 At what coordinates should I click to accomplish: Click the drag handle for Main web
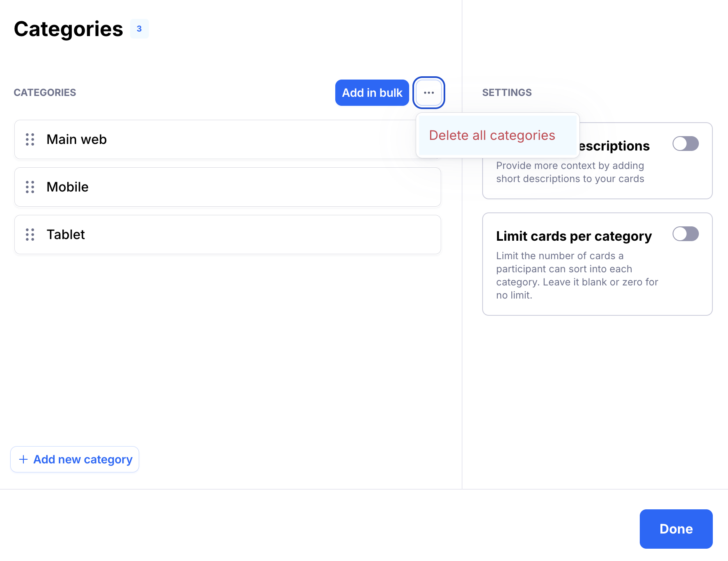[30, 139]
